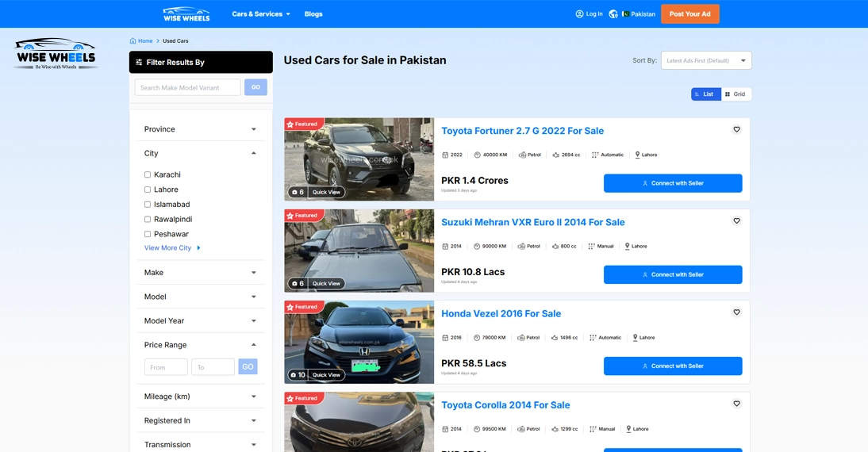Click the user Log In icon

579,13
